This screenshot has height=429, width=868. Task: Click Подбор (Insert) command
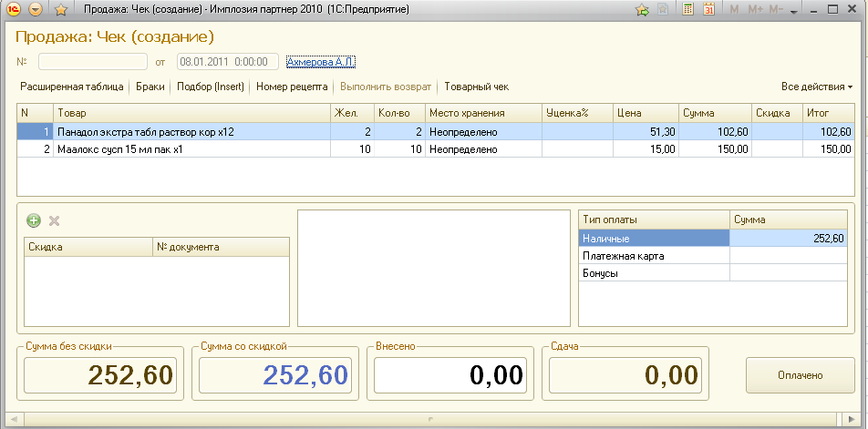[211, 87]
